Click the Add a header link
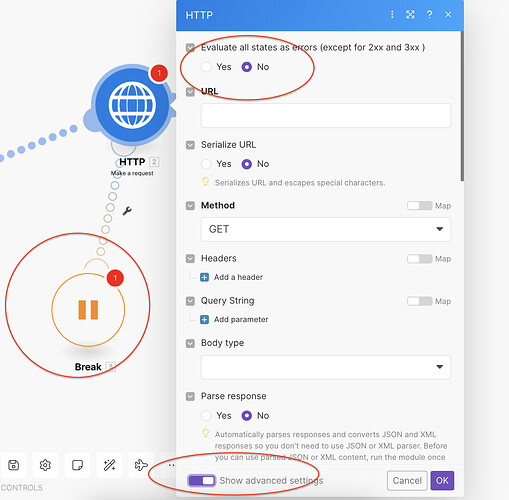The height and width of the screenshot is (500, 509). coord(238,277)
